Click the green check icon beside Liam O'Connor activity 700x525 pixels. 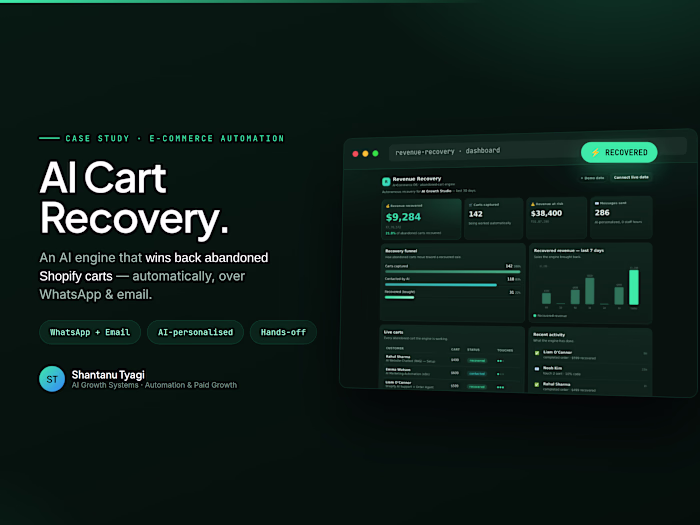click(537, 353)
